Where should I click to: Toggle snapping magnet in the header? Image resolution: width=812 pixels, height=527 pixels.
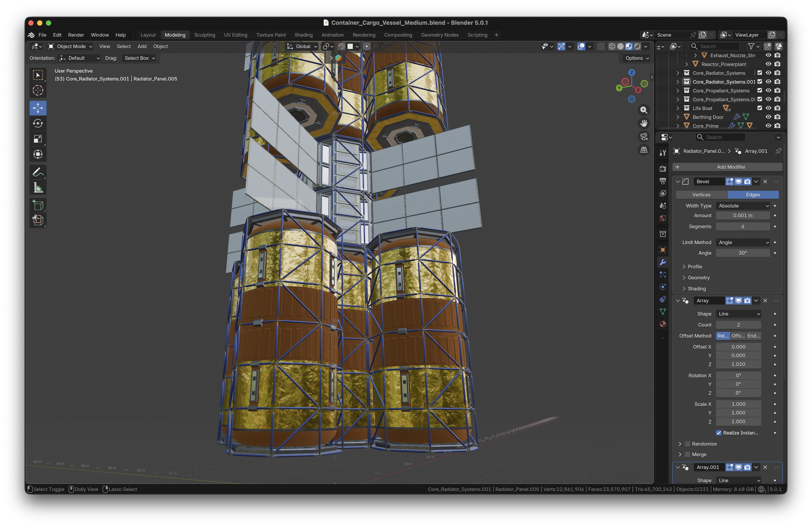click(341, 46)
